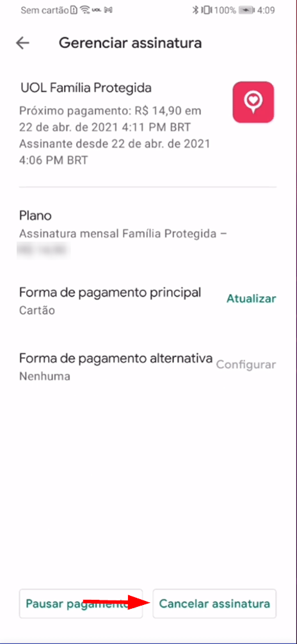Tap the clock showing 4:09
Screen dimensions: 297x644
(267, 10)
